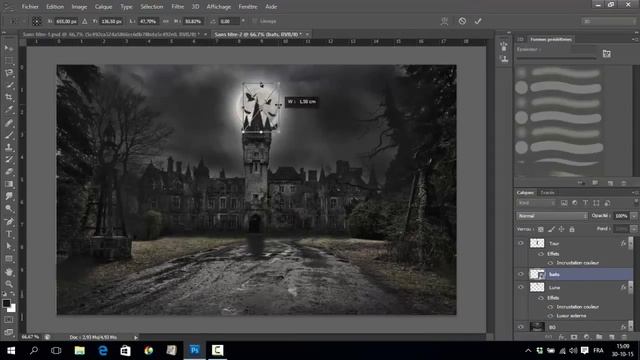Toggle lock all padlock icon
640x360 pixels.
(572, 229)
